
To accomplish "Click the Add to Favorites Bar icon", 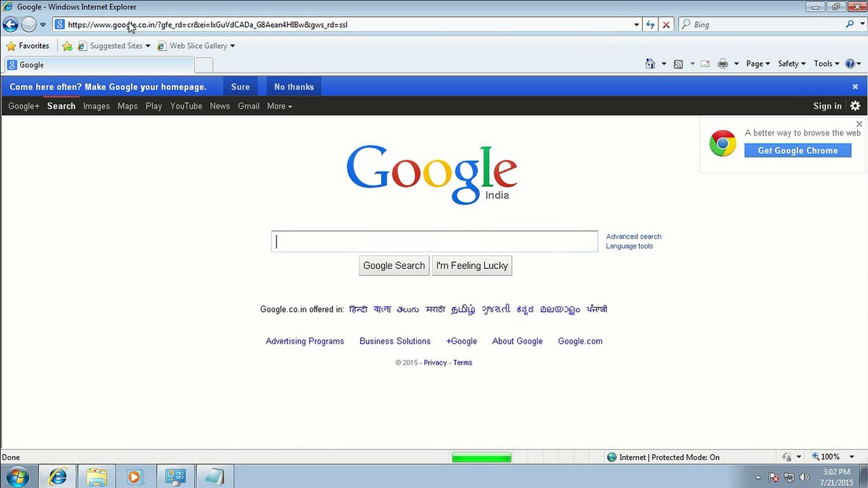I will [x=67, y=46].
